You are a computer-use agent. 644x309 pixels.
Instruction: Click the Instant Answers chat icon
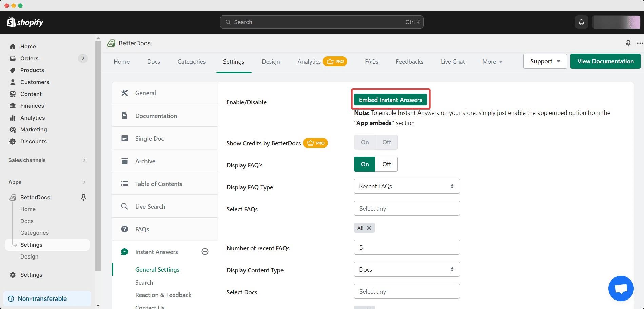click(x=124, y=252)
